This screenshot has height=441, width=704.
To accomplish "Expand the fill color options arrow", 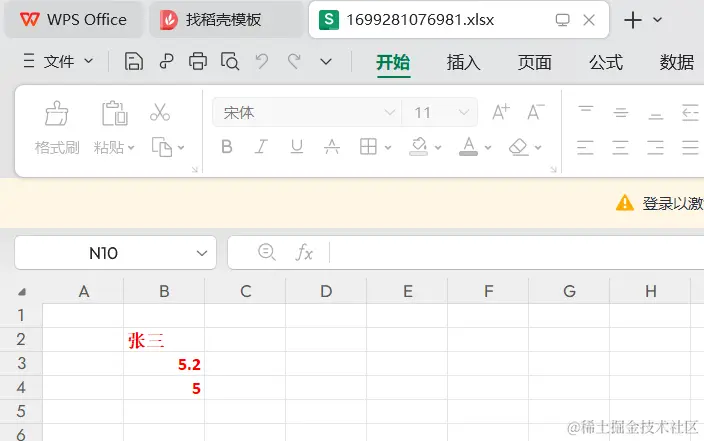I will [x=438, y=147].
